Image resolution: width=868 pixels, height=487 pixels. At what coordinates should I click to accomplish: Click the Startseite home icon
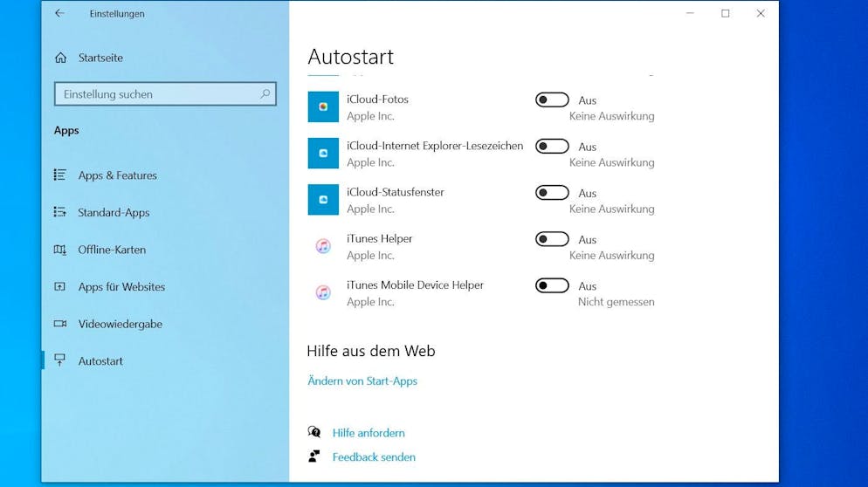click(x=61, y=58)
